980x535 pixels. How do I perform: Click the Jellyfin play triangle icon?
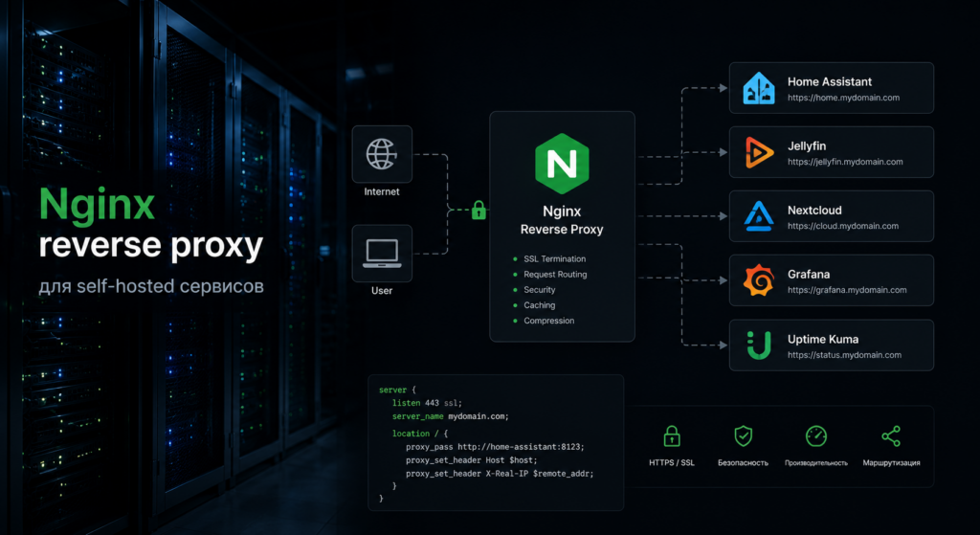tap(759, 152)
